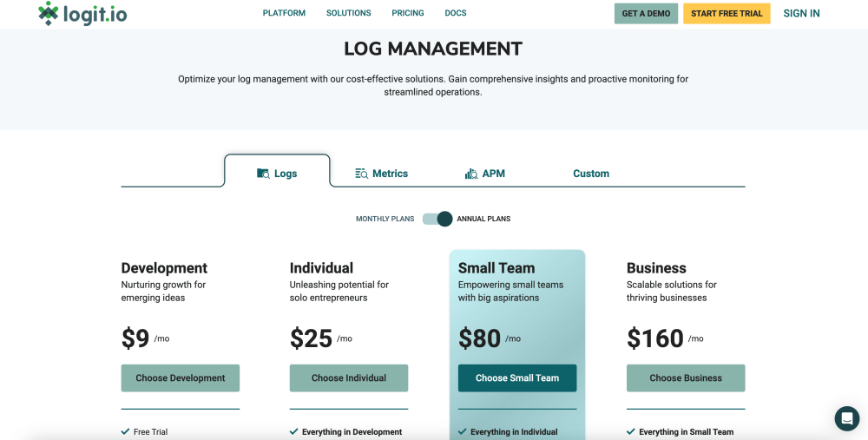Toggle the monthly/annual plans switch
Screen dimensions: 868x440
[x=437, y=219]
